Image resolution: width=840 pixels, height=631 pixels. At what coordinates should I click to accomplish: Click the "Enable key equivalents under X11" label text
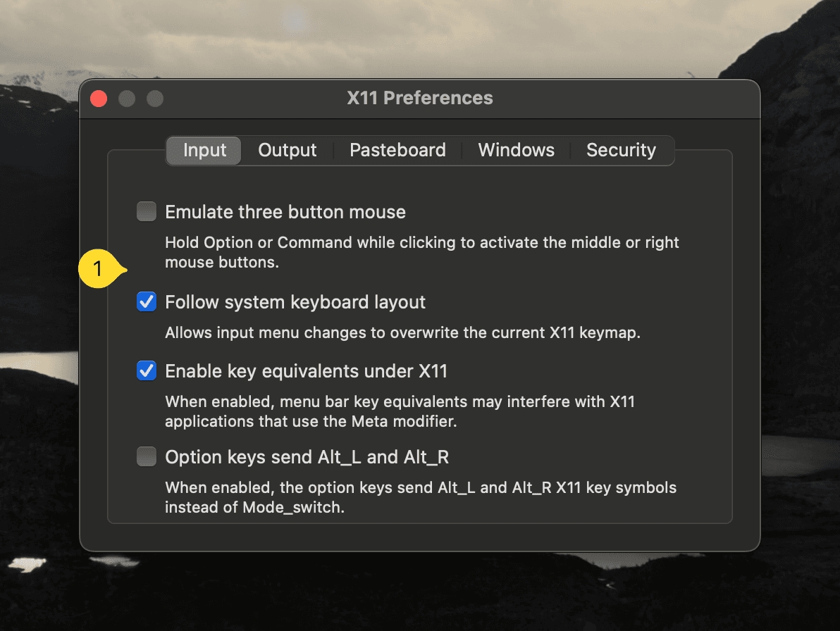pyautogui.click(x=306, y=370)
